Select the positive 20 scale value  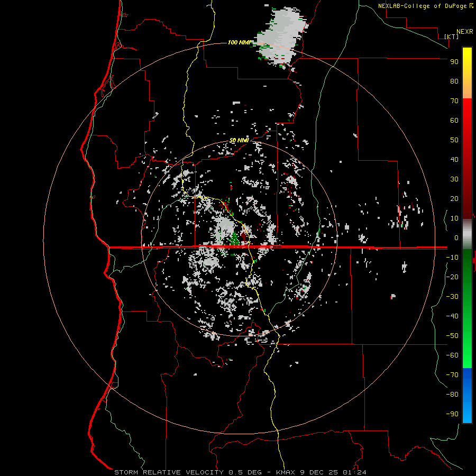454,198
